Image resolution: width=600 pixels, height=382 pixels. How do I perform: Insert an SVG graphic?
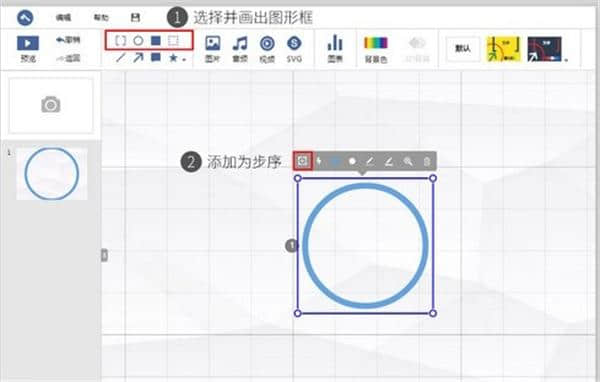click(294, 49)
